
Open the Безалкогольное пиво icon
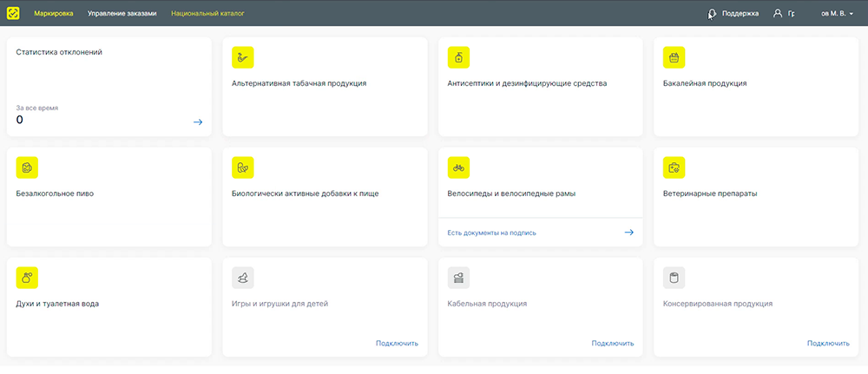tap(28, 167)
